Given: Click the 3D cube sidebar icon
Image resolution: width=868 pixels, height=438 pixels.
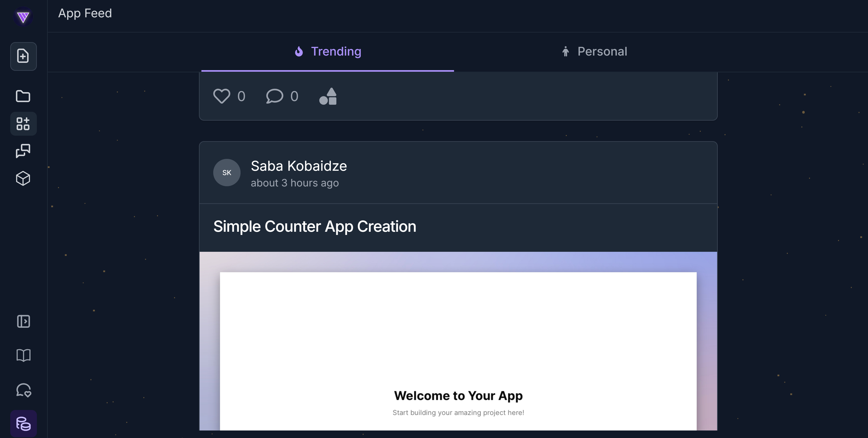Looking at the screenshot, I should click(x=23, y=178).
